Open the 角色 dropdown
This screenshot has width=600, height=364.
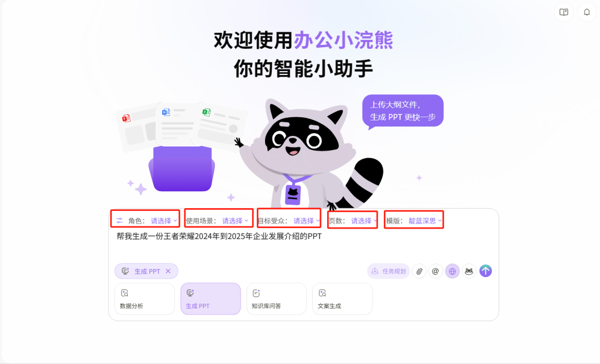(x=164, y=221)
